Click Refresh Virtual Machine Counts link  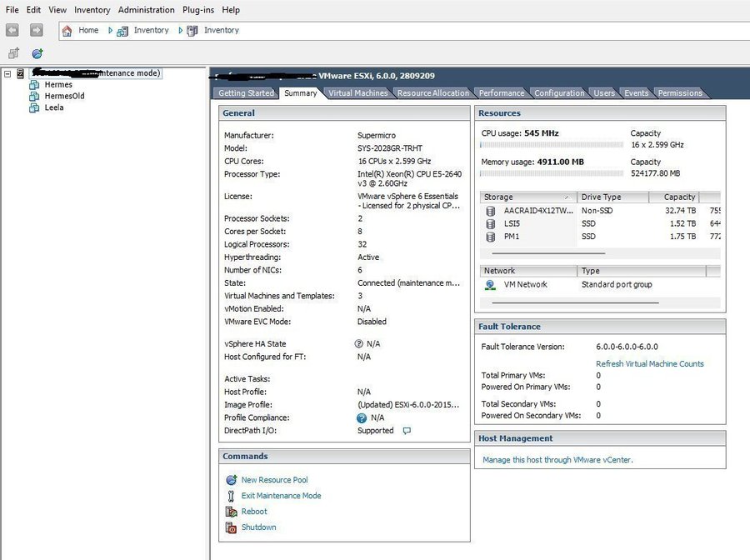[649, 364]
